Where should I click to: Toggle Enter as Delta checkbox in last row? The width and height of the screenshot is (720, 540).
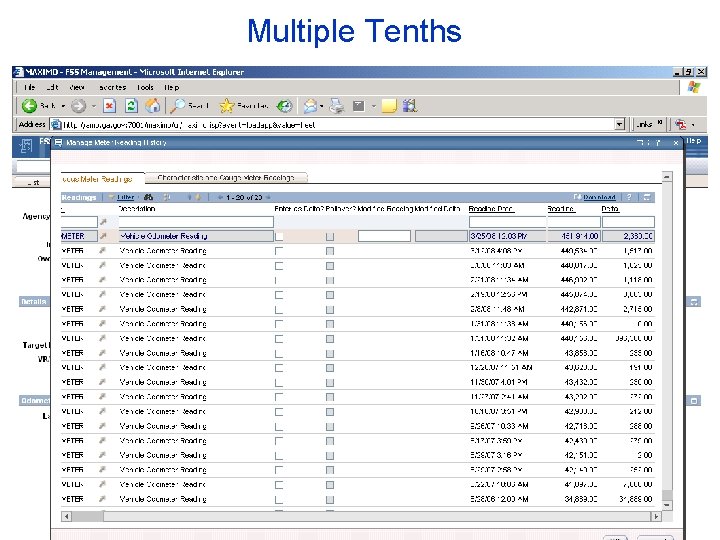tap(279, 499)
